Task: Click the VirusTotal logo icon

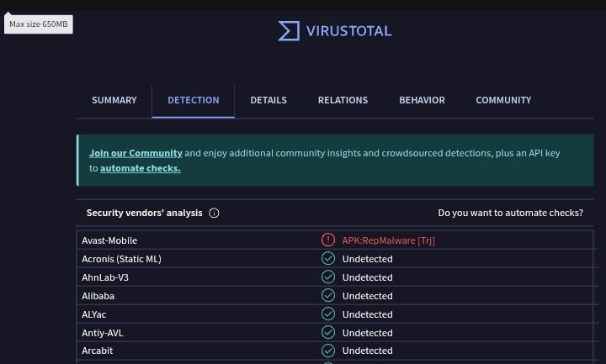Action: click(x=289, y=31)
